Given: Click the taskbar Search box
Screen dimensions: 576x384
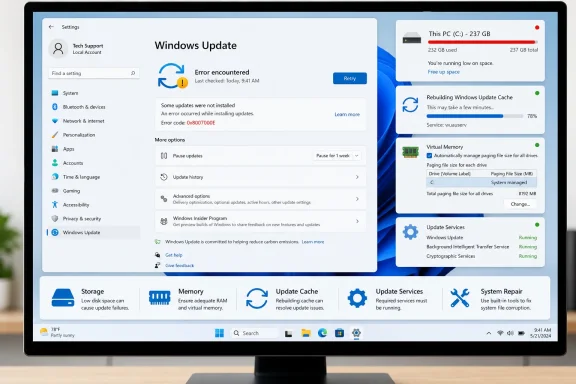Looking at the screenshot, I should (x=255, y=333).
